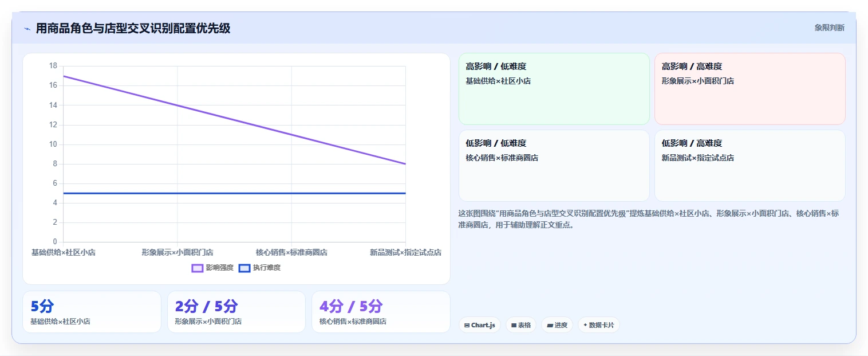The image size is (868, 356).
Task: Click y-axis value 10
Action: click(x=53, y=144)
